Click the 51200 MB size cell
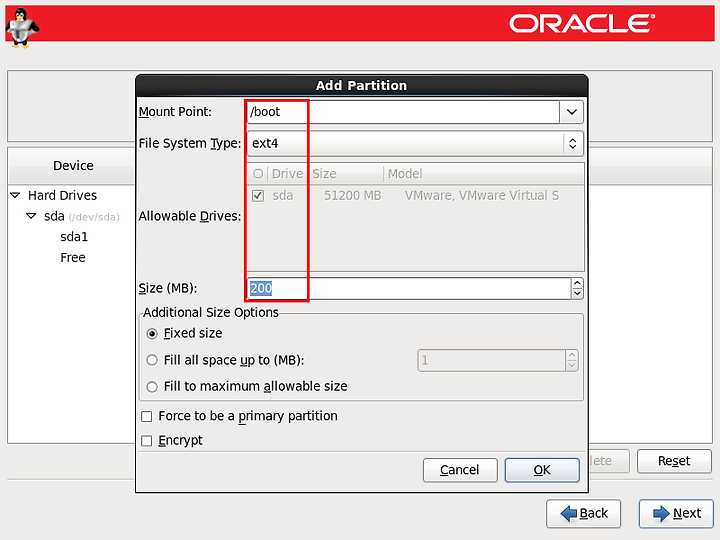 353,196
